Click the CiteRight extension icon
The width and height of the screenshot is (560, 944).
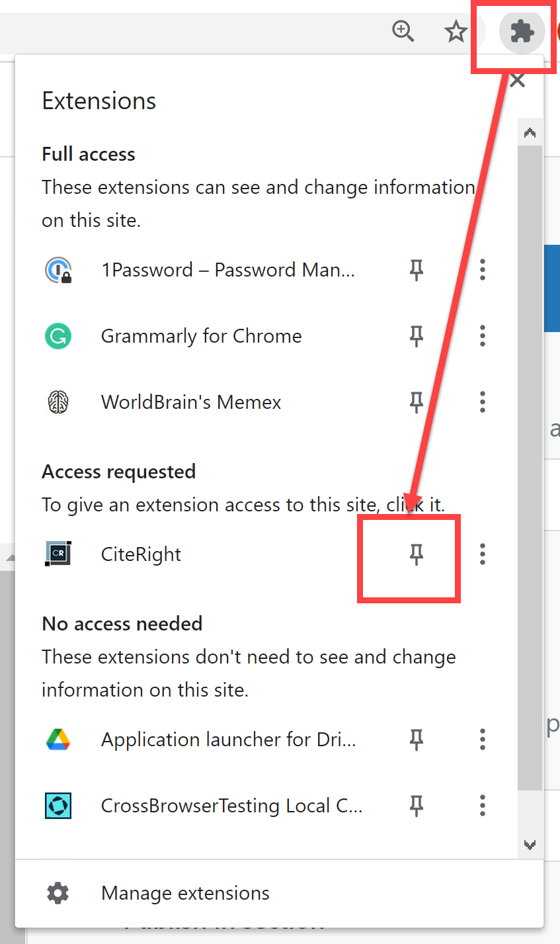coord(58,554)
